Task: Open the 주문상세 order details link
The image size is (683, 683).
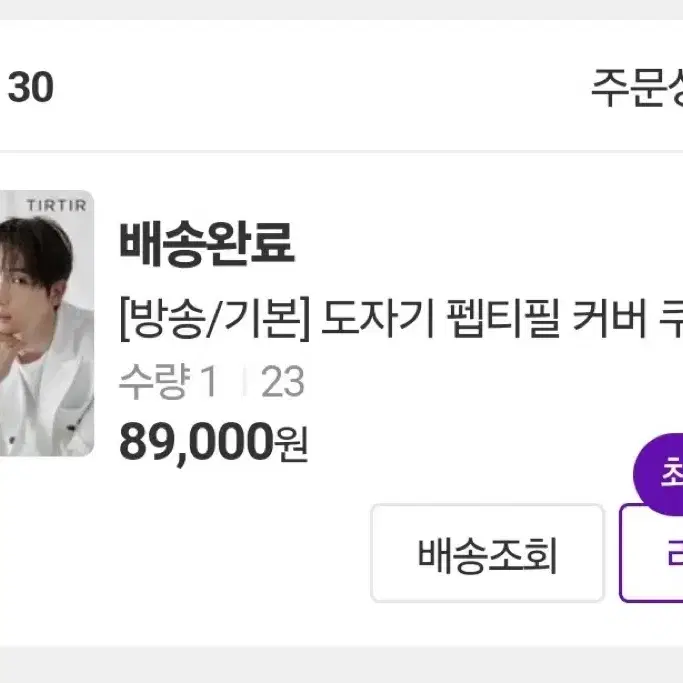Action: click(x=637, y=87)
